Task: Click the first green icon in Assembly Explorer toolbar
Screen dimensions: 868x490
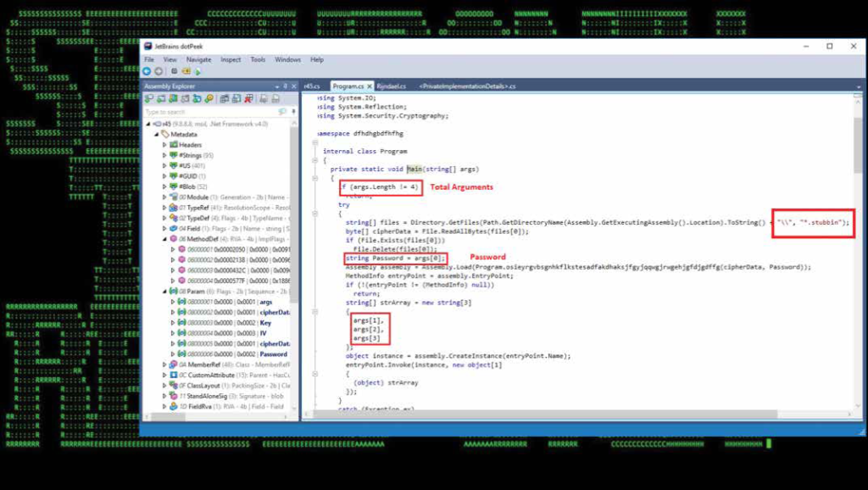Action: point(149,99)
